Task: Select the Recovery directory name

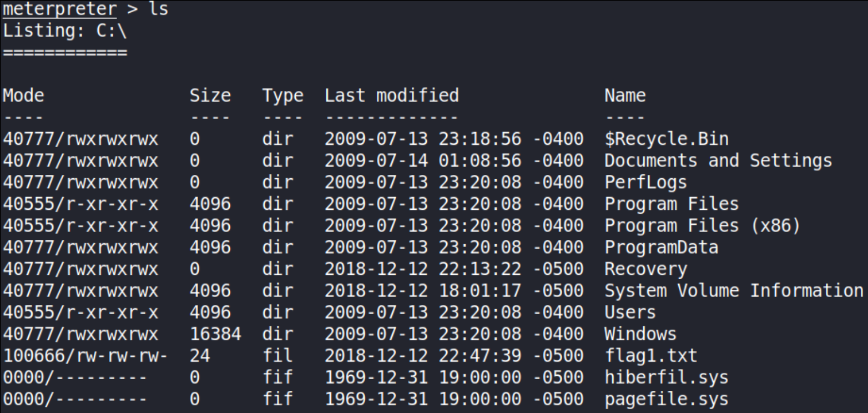Action: [x=645, y=269]
